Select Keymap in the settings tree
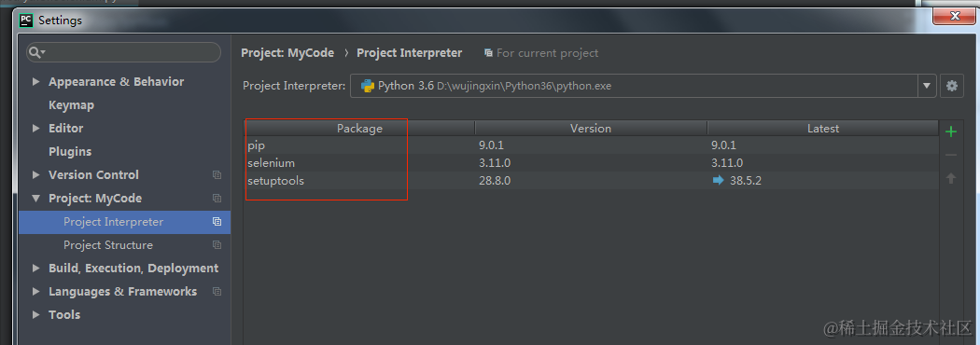The image size is (980, 345). pyautogui.click(x=71, y=104)
